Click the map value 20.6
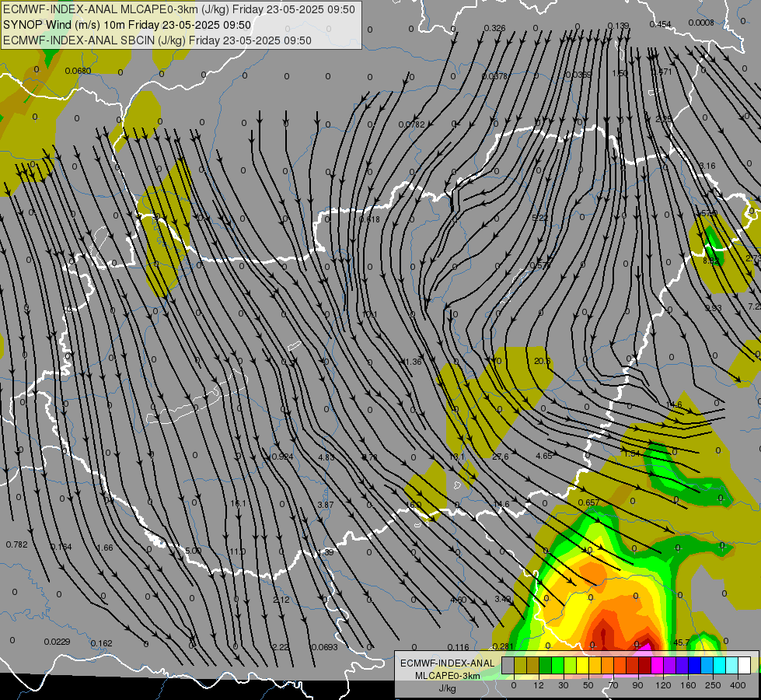This screenshot has width=761, height=700. tap(542, 361)
